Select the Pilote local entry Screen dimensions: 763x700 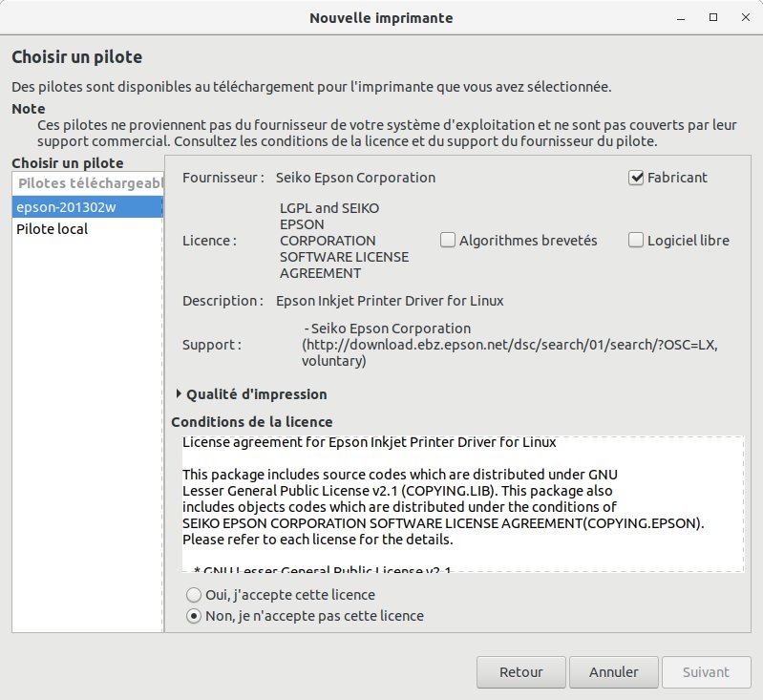click(x=88, y=229)
